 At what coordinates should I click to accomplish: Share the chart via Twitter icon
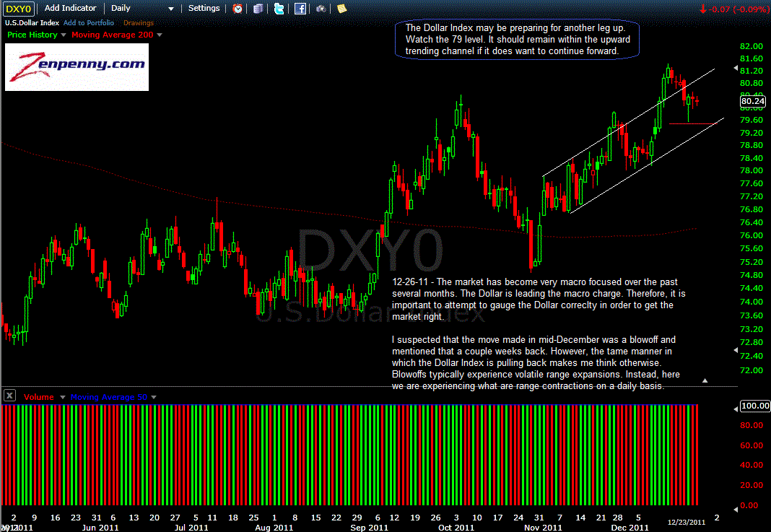279,9
